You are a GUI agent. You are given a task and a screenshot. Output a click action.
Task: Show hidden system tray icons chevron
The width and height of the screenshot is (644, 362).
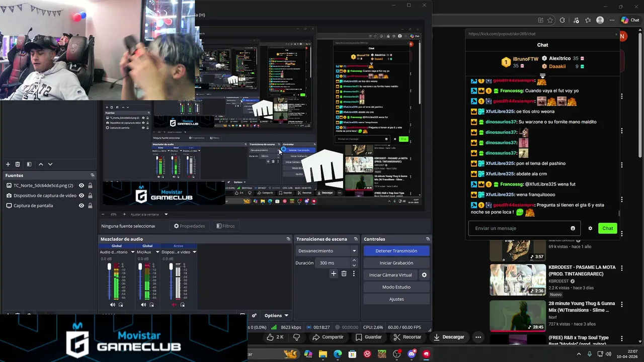(579, 354)
